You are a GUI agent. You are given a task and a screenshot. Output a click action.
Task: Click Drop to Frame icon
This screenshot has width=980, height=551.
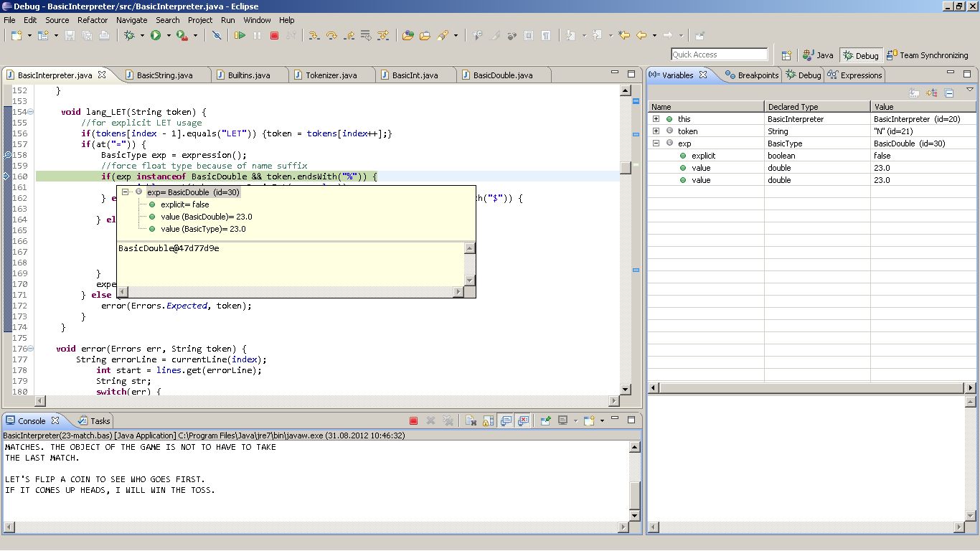[x=366, y=35]
